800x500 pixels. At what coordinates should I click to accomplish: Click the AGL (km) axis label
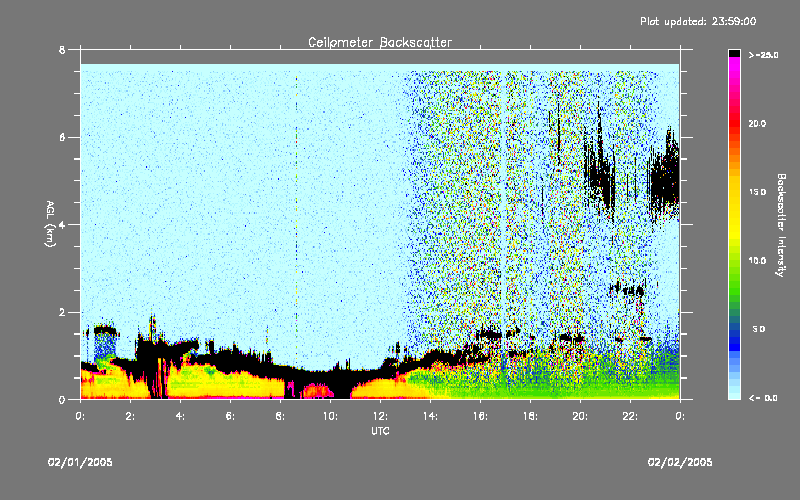tap(50, 224)
